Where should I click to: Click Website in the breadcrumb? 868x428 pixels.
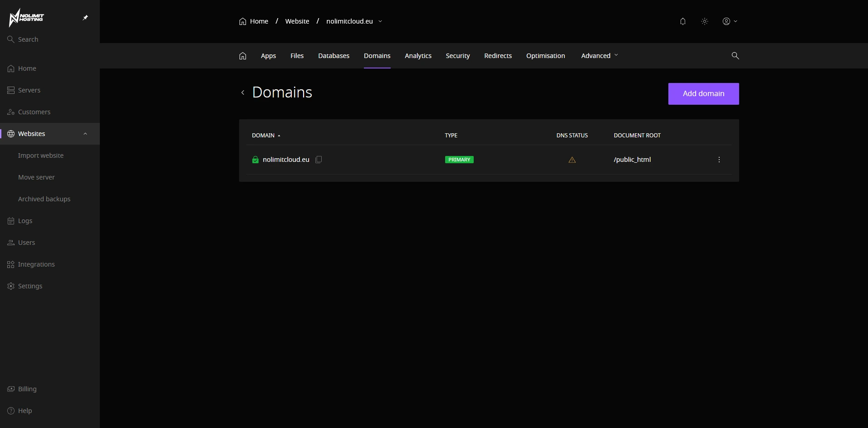click(x=297, y=21)
